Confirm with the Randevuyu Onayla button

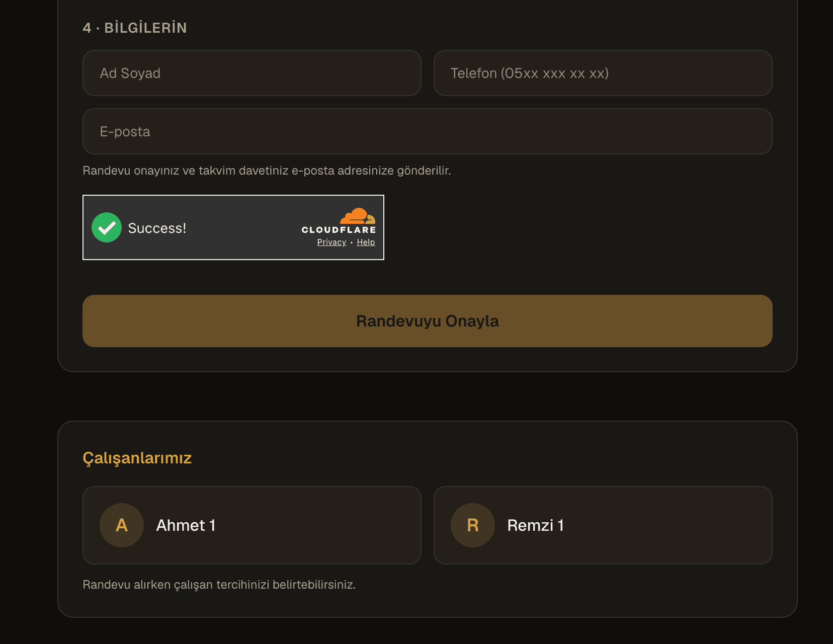click(x=428, y=321)
